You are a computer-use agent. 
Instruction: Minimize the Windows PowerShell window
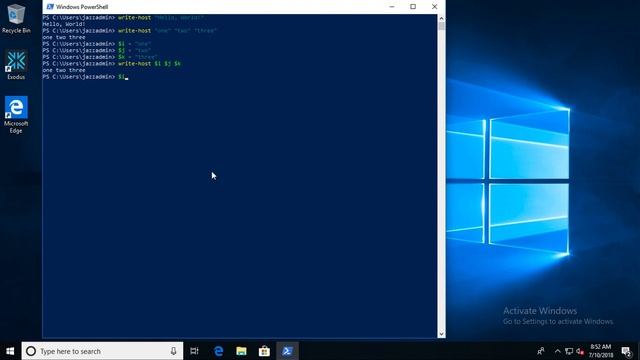click(x=392, y=7)
